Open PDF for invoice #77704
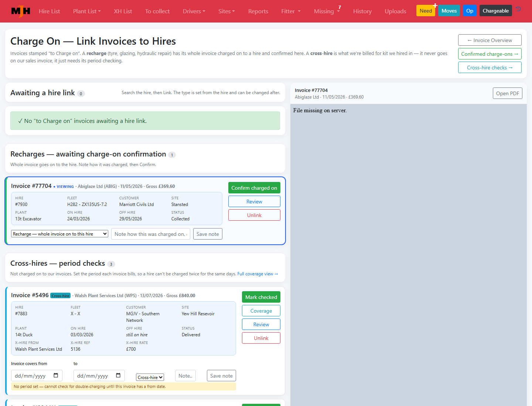532x406 pixels. [x=508, y=93]
